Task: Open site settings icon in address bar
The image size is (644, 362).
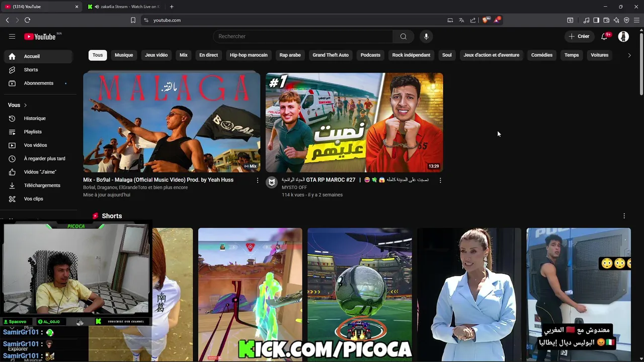Action: [x=146, y=20]
